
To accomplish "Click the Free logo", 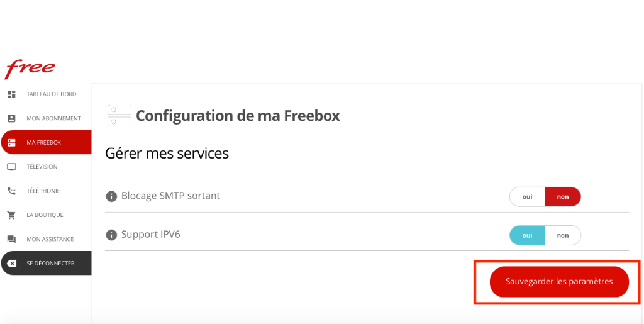I will (30, 69).
